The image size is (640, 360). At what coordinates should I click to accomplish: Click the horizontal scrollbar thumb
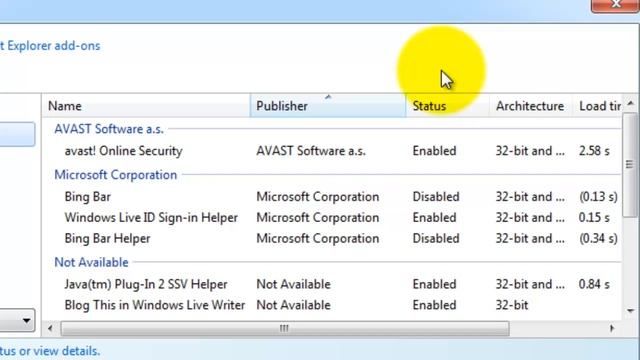coord(285,328)
